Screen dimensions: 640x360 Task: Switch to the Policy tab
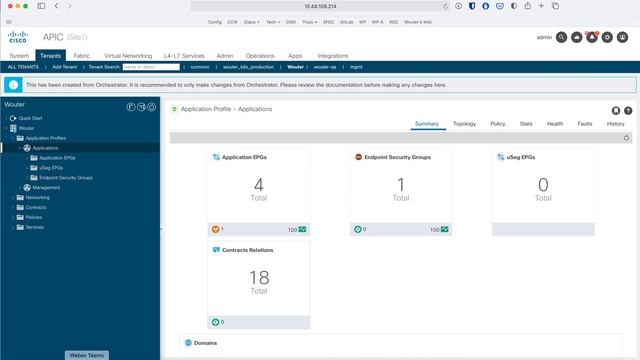(498, 124)
